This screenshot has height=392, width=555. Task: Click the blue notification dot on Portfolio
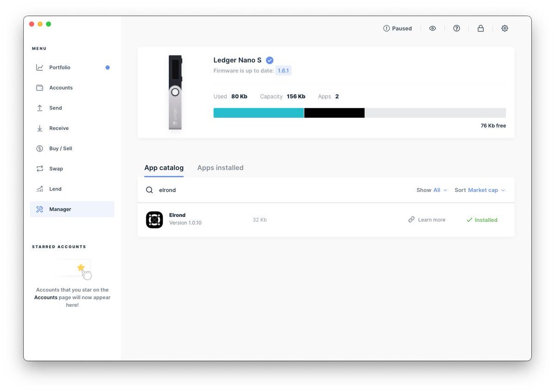108,67
